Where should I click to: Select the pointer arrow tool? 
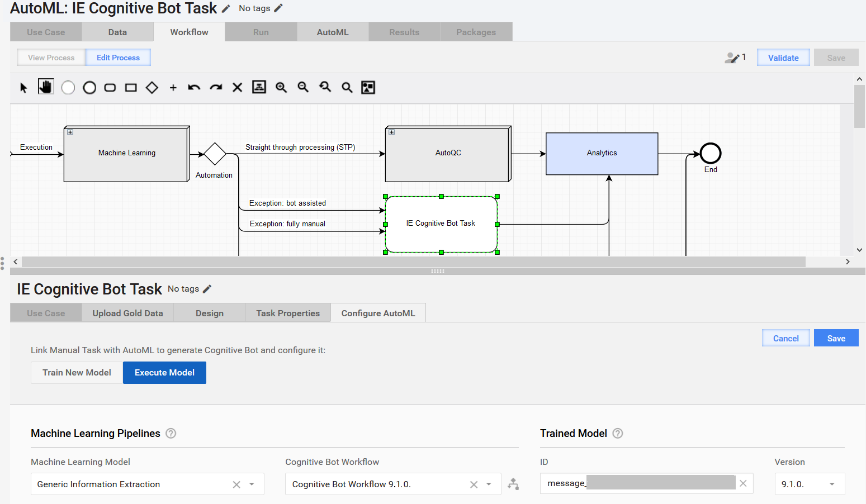click(x=23, y=88)
